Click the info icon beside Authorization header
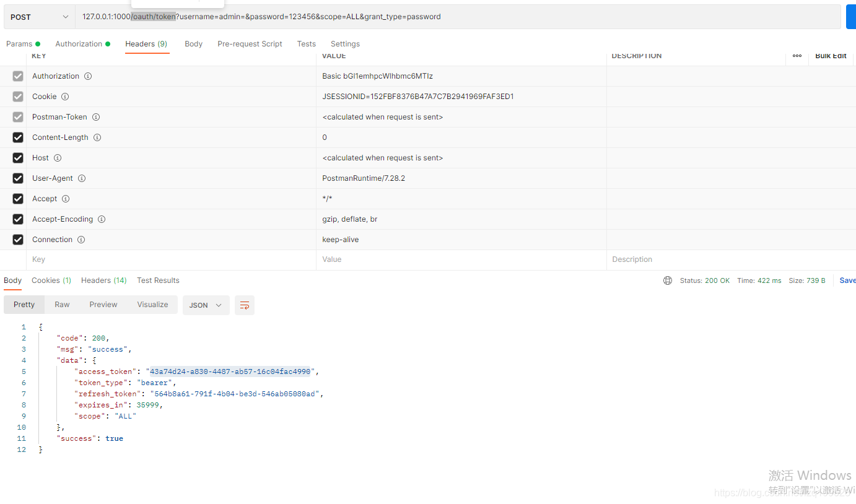856x504 pixels. coord(87,76)
